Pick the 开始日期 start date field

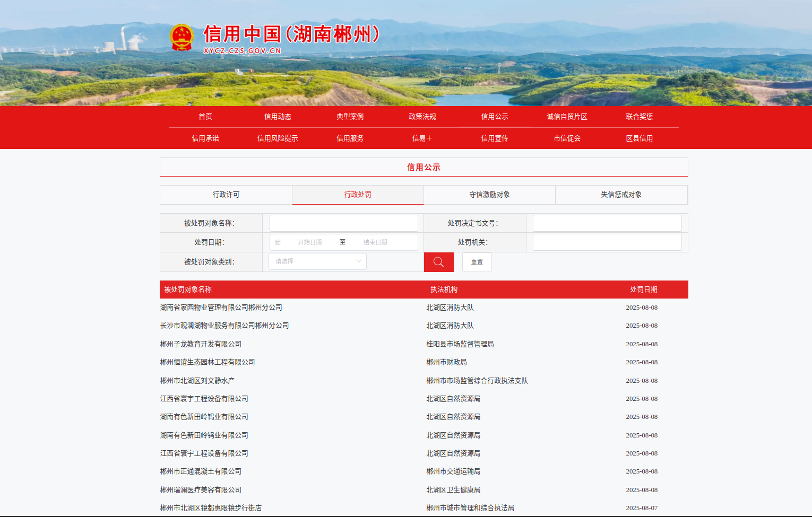(x=310, y=242)
